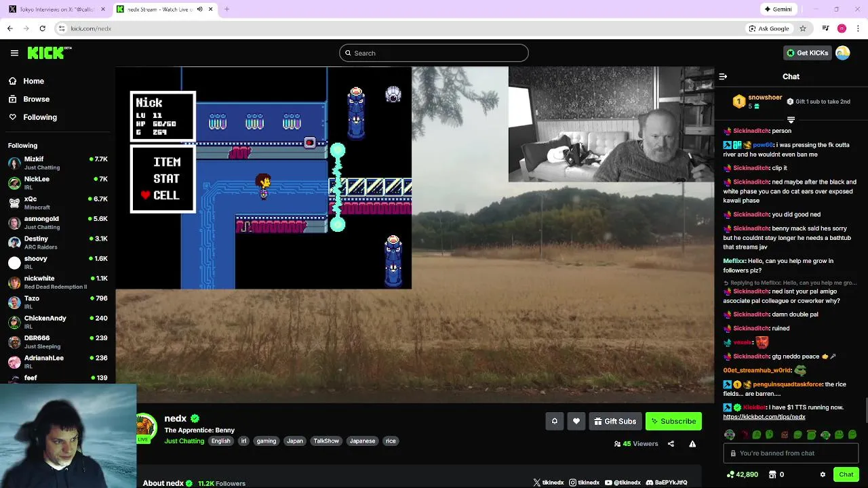Open Discord BaEPYkJtfQ invite link
The height and width of the screenshot is (488, 868).
[x=667, y=483]
